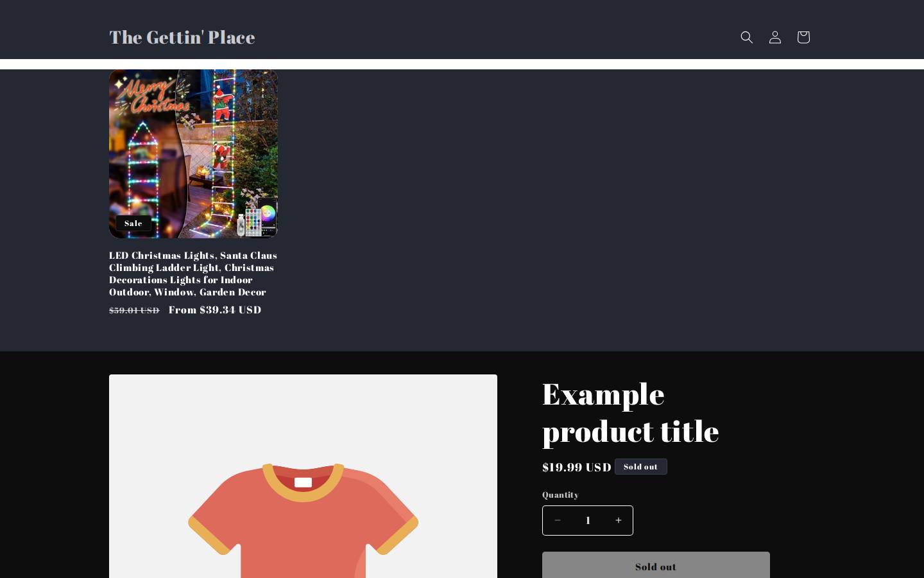Open the example t-shirt product image
The height and width of the screenshot is (578, 924).
point(303,477)
